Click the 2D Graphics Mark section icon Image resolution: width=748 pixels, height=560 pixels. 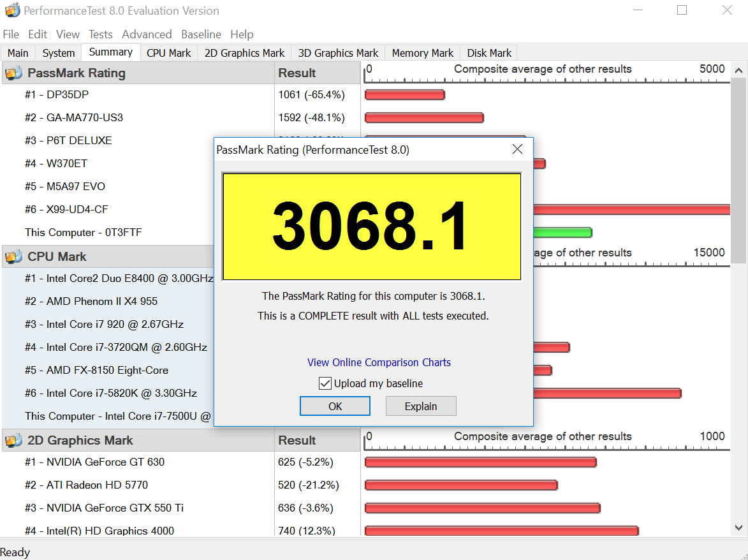tap(13, 440)
